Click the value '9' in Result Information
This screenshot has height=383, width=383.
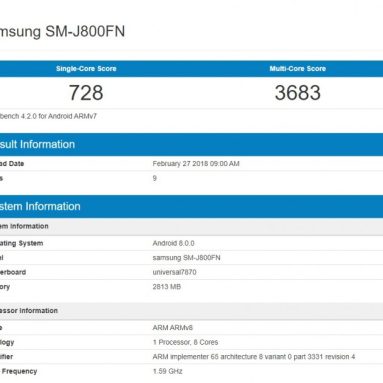click(x=155, y=178)
